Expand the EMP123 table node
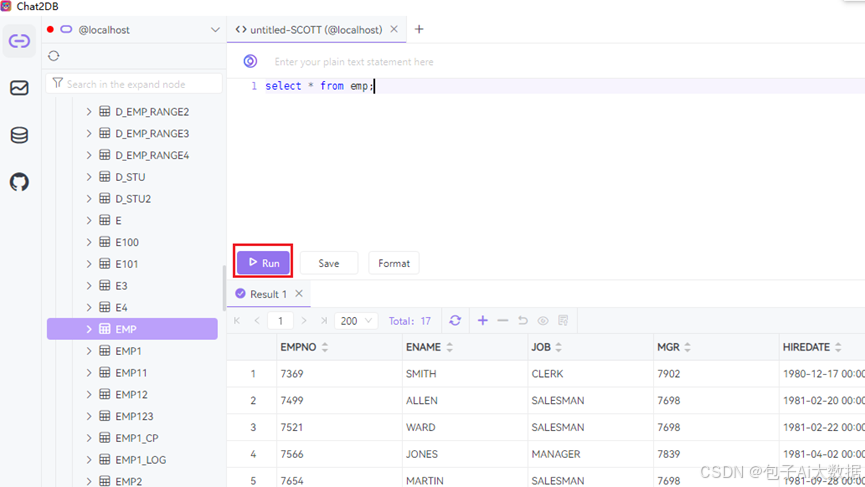The height and width of the screenshot is (487, 865). click(89, 416)
